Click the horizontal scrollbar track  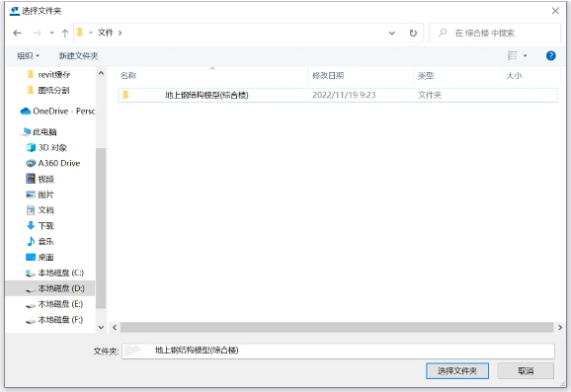click(337, 327)
